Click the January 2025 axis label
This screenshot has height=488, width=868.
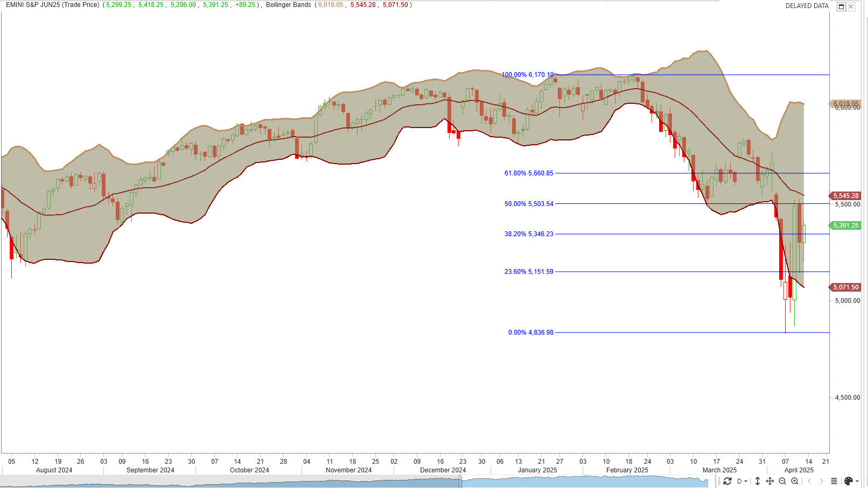pyautogui.click(x=537, y=470)
